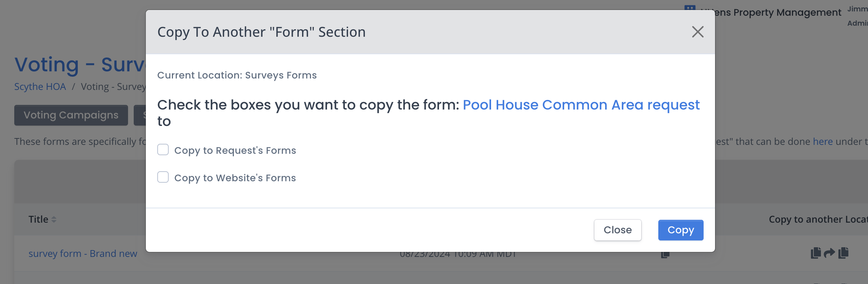This screenshot has width=868, height=284.
Task: Click the copy-to-another-location icons for survey form
Action: (x=829, y=253)
